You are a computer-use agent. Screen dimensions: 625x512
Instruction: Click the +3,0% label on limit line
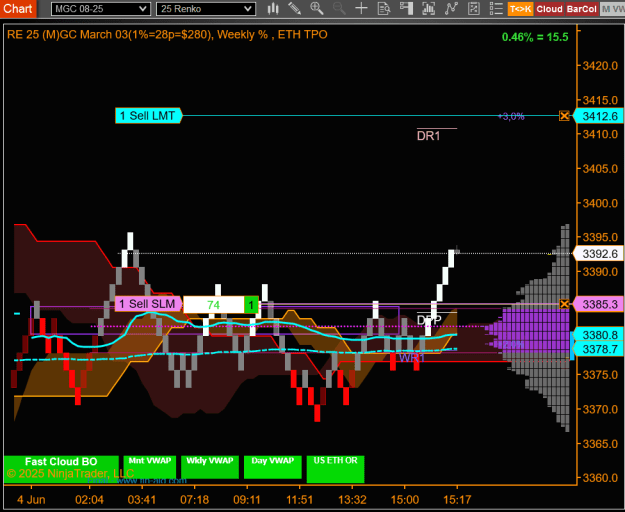tap(511, 116)
